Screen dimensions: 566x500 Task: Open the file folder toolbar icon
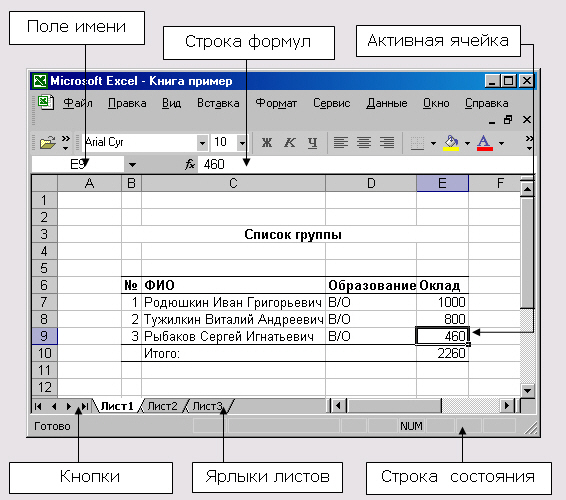pyautogui.click(x=48, y=143)
